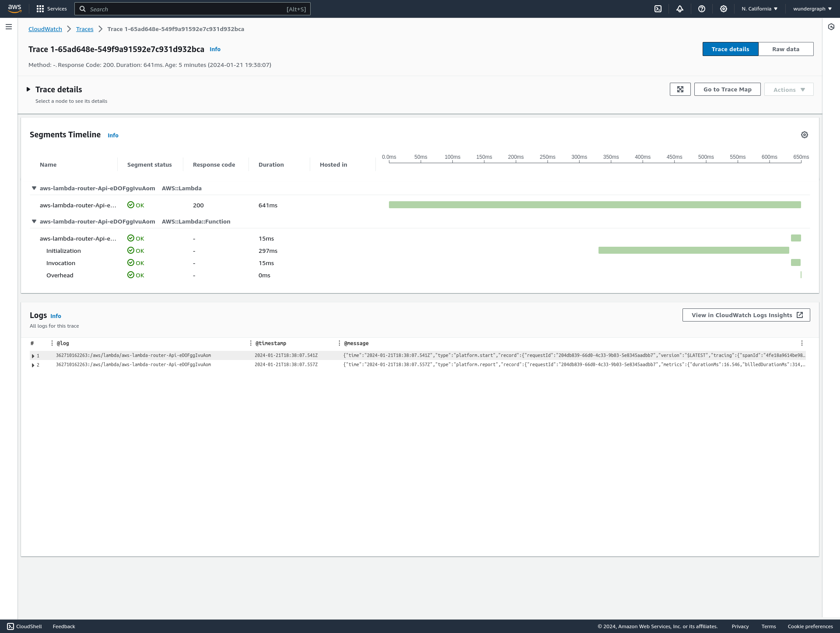840x633 pixels.
Task: Click Go to Trace Map
Action: pyautogui.click(x=727, y=89)
